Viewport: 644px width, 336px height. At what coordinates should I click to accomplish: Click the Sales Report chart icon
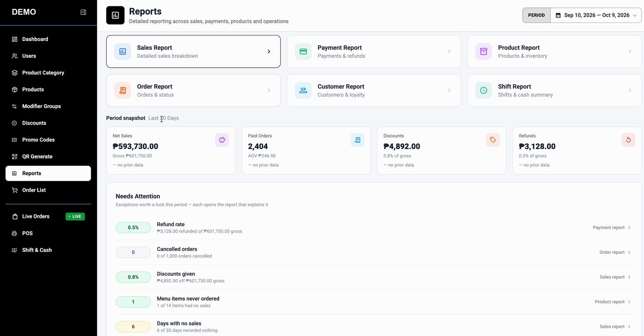[123, 51]
